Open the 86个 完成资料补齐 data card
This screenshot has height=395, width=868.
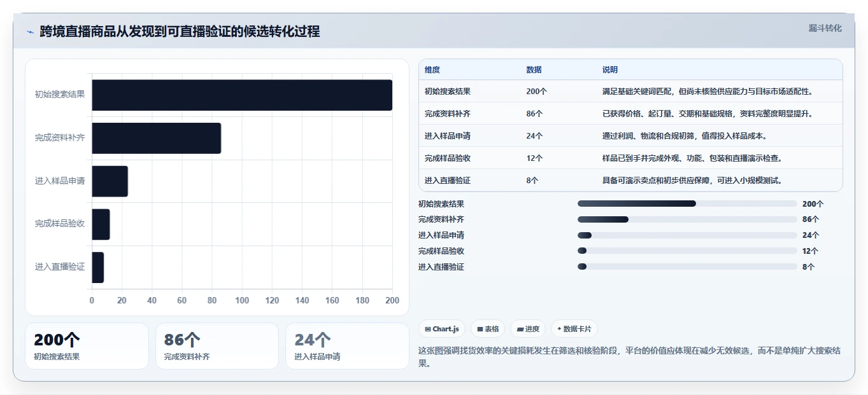point(217,346)
